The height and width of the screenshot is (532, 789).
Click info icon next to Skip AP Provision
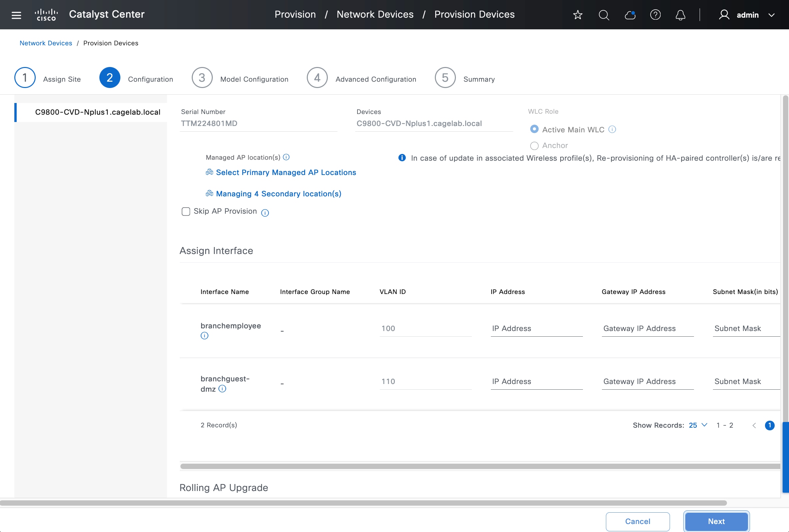coord(265,213)
